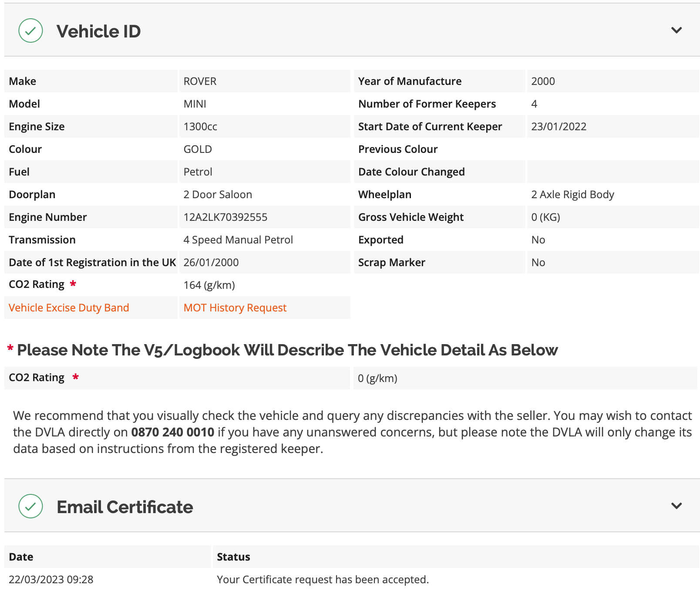
Task: Click the Status column header in the certificate table
Action: pyautogui.click(x=233, y=557)
